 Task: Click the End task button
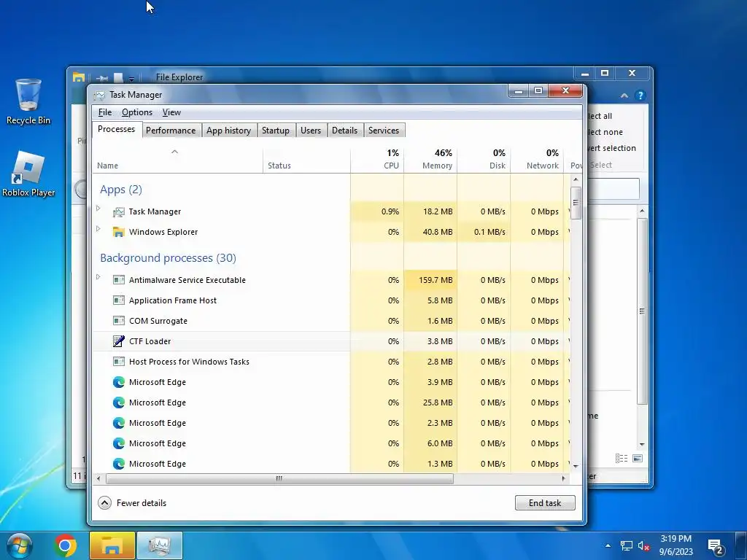[x=545, y=503]
